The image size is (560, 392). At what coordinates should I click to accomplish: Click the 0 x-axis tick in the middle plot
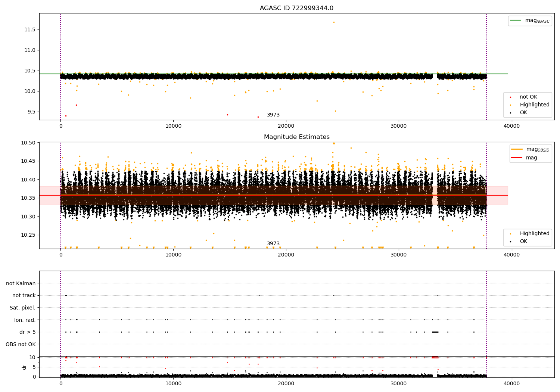60,255
